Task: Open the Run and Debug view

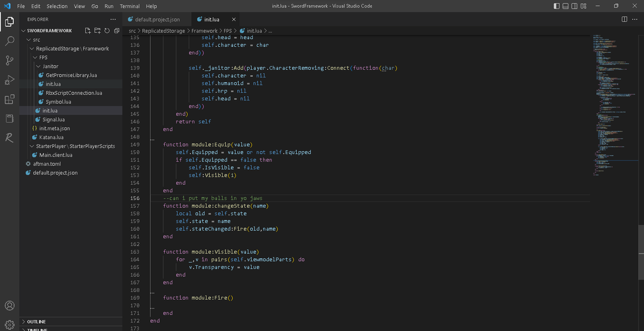Action: pos(10,80)
